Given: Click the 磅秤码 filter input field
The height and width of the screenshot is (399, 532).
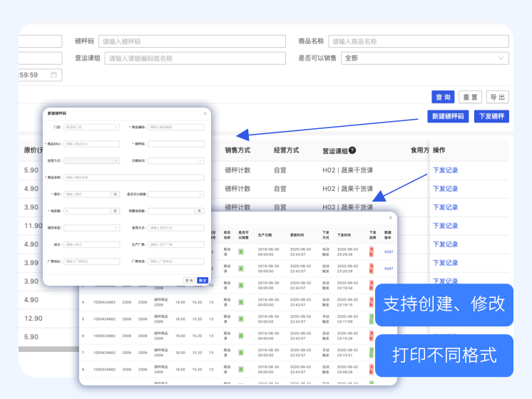Looking at the screenshot, I should 191,41.
